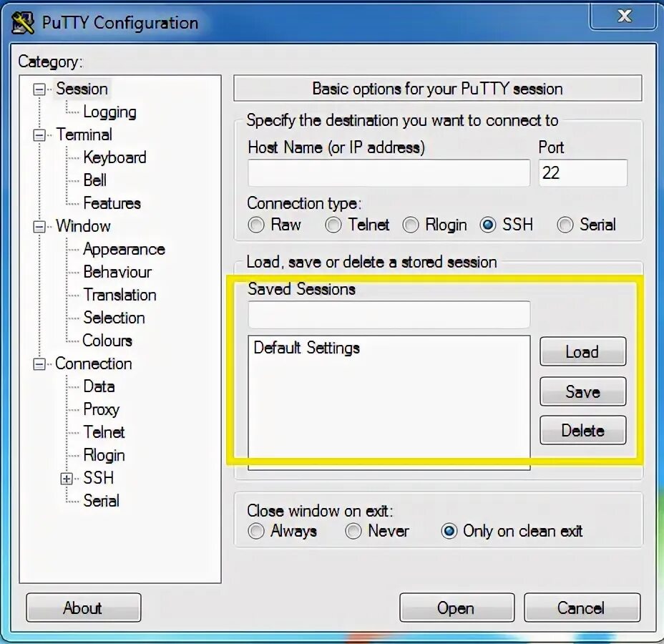The height and width of the screenshot is (644, 664).
Task: Expand the SSH tree node
Action: click(65, 478)
